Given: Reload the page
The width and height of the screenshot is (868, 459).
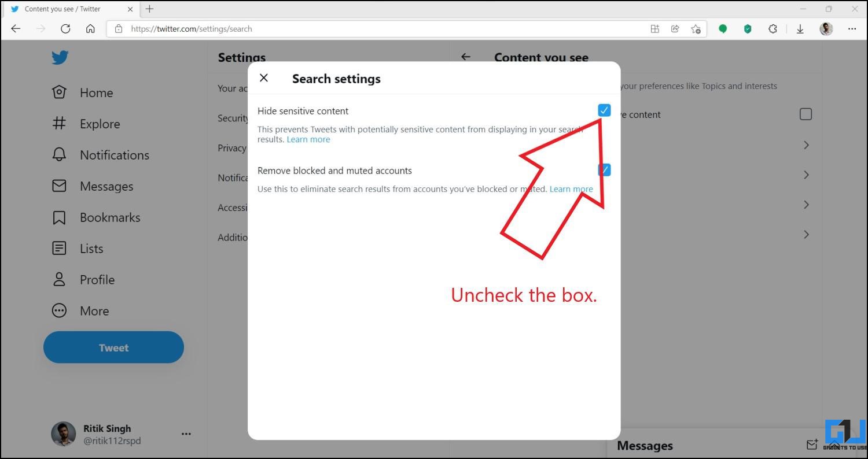Looking at the screenshot, I should click(65, 29).
